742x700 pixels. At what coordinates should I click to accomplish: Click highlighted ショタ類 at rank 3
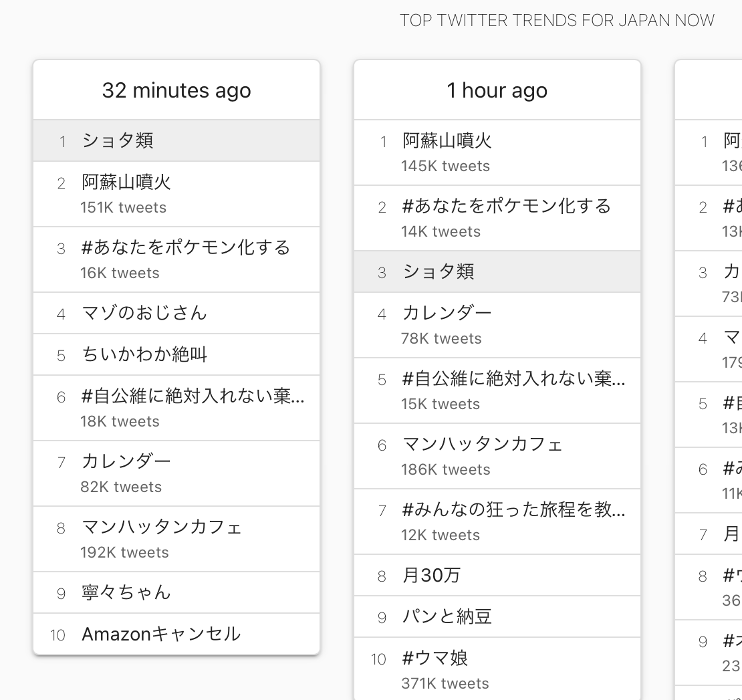click(497, 271)
